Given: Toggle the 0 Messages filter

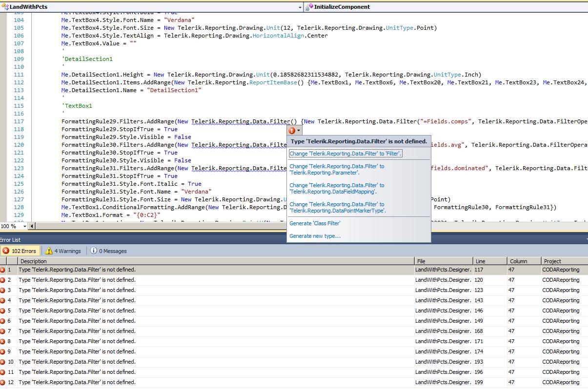Looking at the screenshot, I should click(x=108, y=251).
